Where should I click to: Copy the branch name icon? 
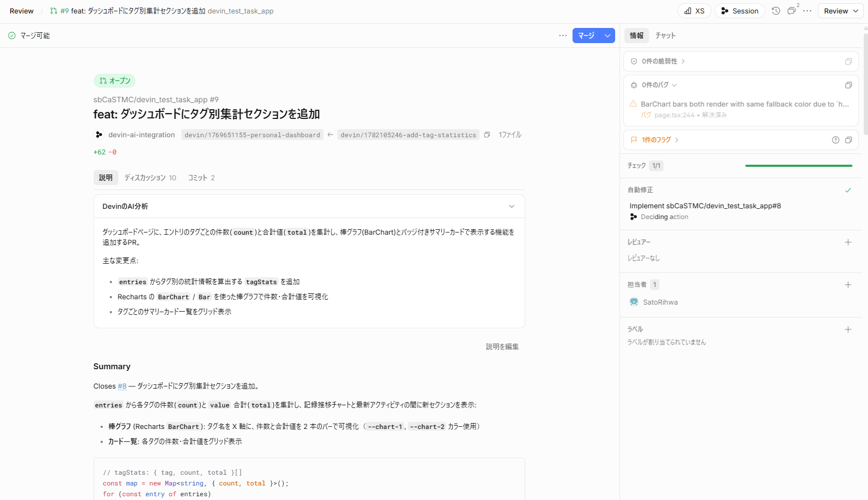pos(487,135)
